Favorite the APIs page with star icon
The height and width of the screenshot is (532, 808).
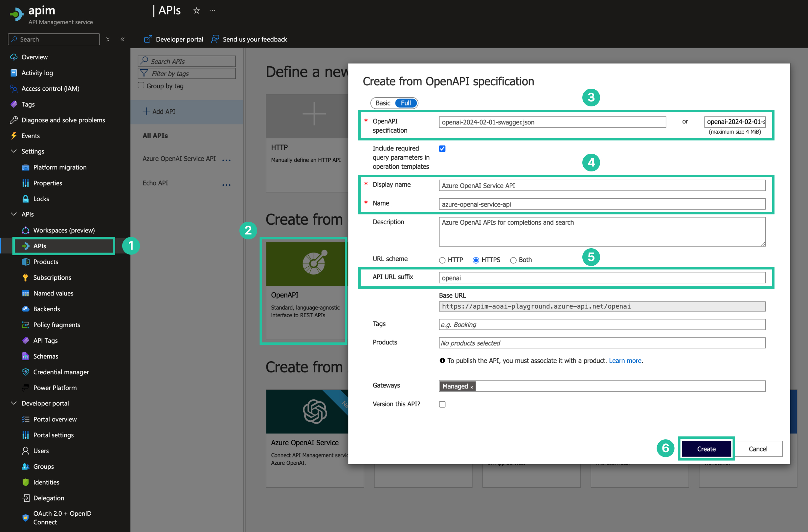[x=196, y=11]
